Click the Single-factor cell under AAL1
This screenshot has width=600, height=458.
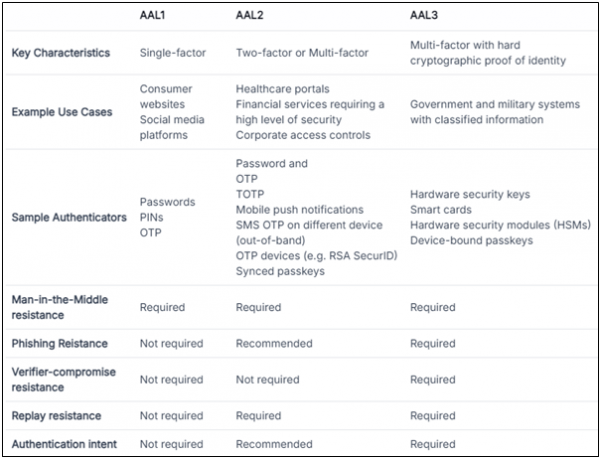172,54
